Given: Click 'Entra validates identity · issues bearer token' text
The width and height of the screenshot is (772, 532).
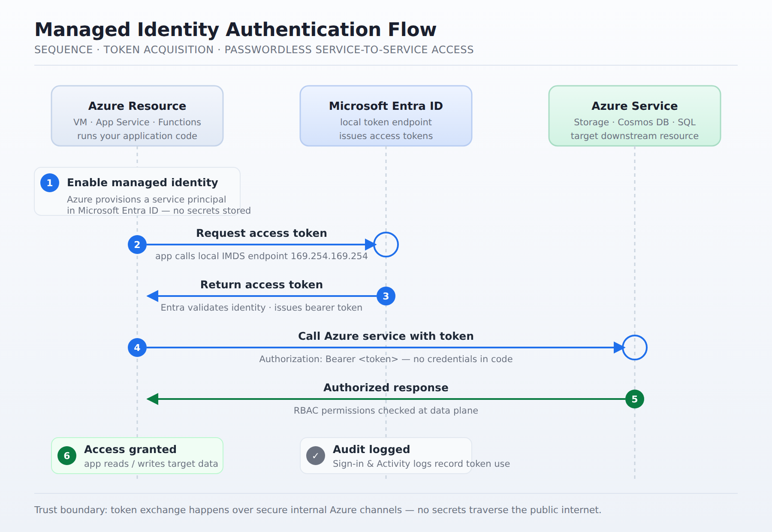Looking at the screenshot, I should coord(262,308).
